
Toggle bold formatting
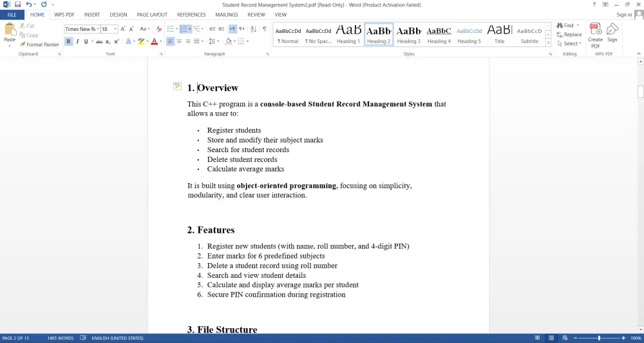(x=69, y=41)
